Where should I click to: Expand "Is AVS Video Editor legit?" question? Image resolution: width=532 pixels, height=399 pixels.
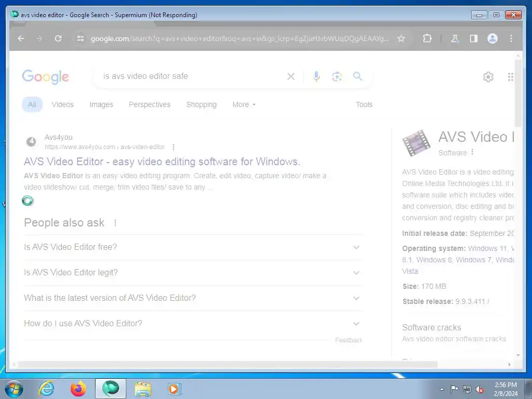pyautogui.click(x=192, y=272)
